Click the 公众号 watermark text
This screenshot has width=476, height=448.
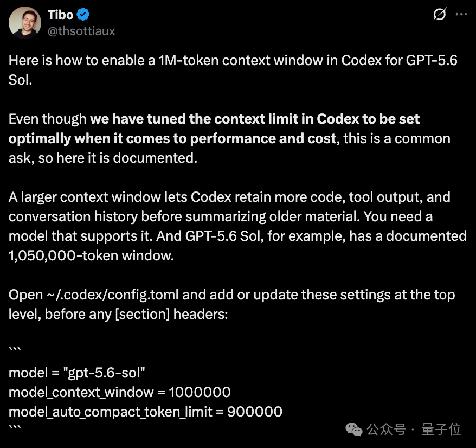coord(386,429)
